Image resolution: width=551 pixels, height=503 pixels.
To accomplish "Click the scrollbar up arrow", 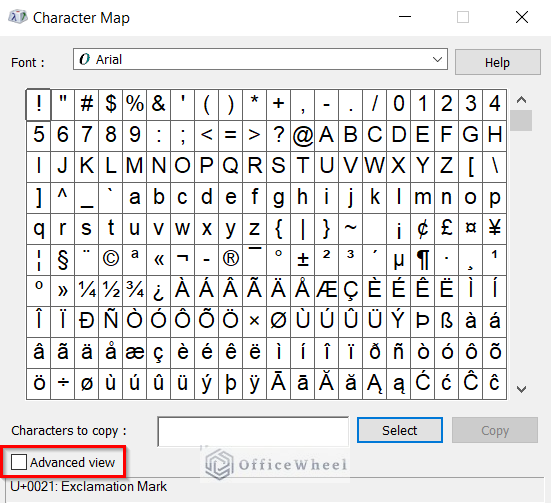I will (521, 100).
